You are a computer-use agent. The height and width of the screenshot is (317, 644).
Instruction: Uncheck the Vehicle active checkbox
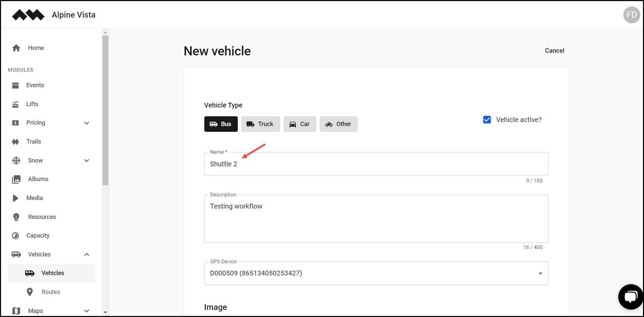tap(486, 119)
